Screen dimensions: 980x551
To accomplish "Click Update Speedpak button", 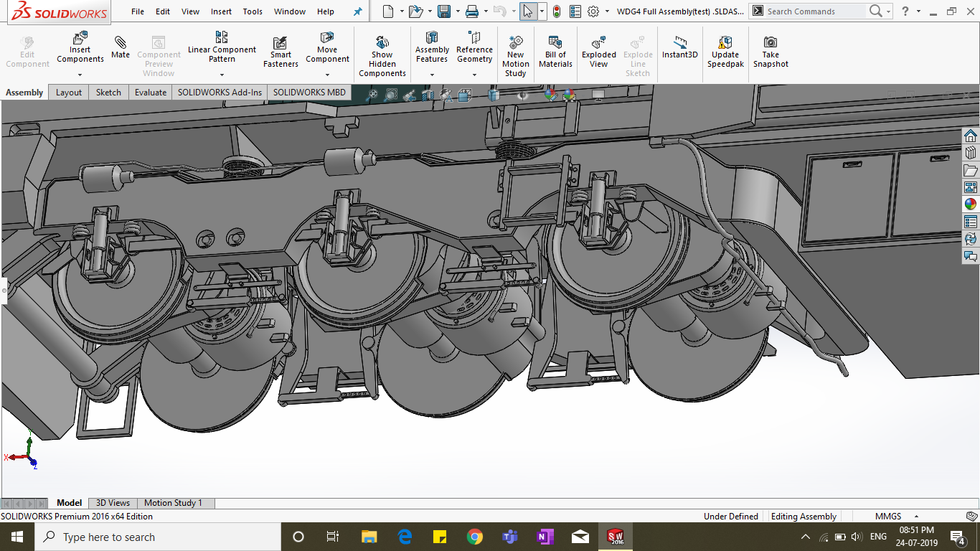I will (x=725, y=43).
